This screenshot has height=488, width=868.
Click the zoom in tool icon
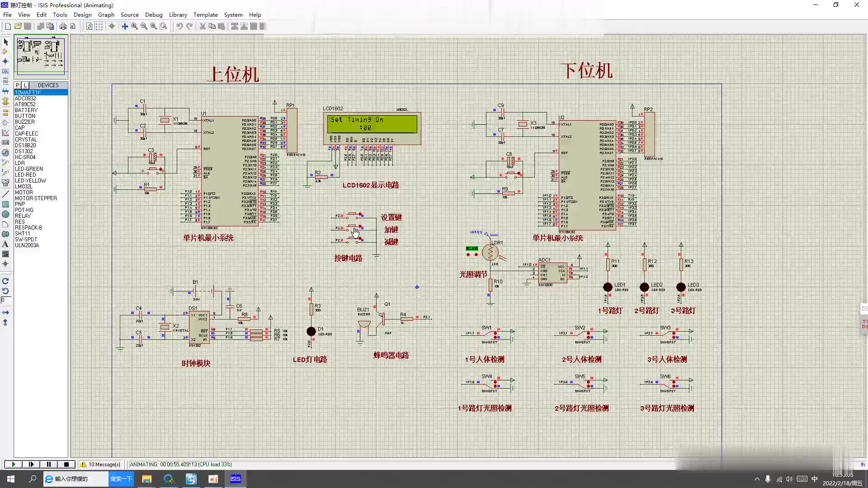134,26
